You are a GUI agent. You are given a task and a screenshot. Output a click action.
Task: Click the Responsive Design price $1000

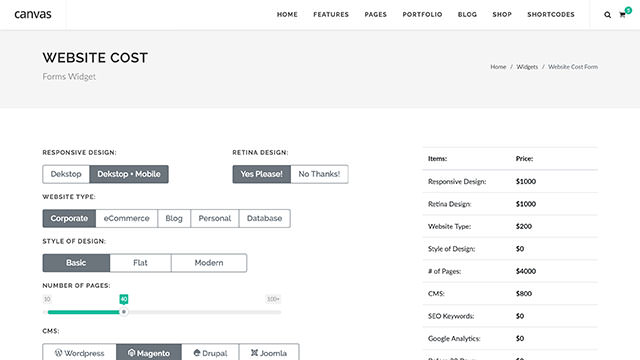[526, 182]
